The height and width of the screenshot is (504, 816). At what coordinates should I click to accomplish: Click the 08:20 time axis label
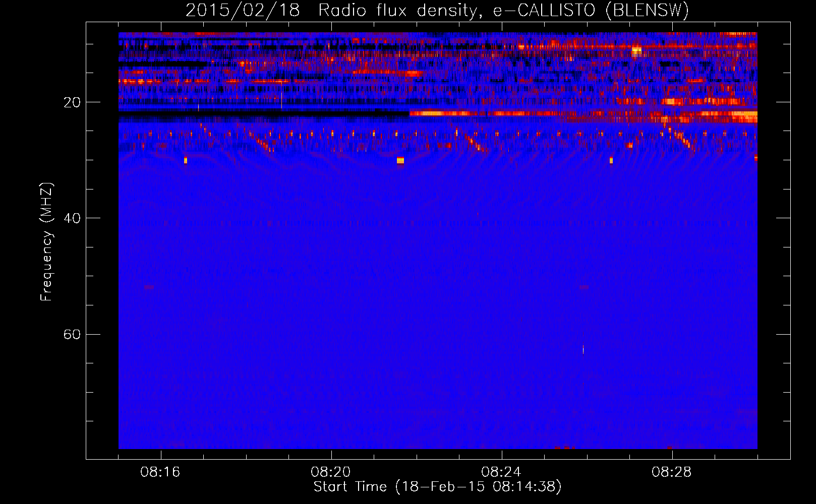tap(331, 472)
